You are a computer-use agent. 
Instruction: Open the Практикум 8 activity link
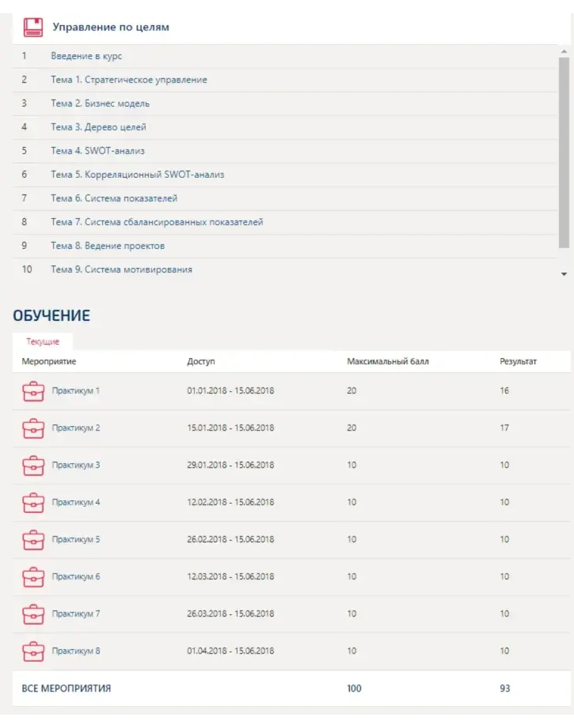pos(76,651)
